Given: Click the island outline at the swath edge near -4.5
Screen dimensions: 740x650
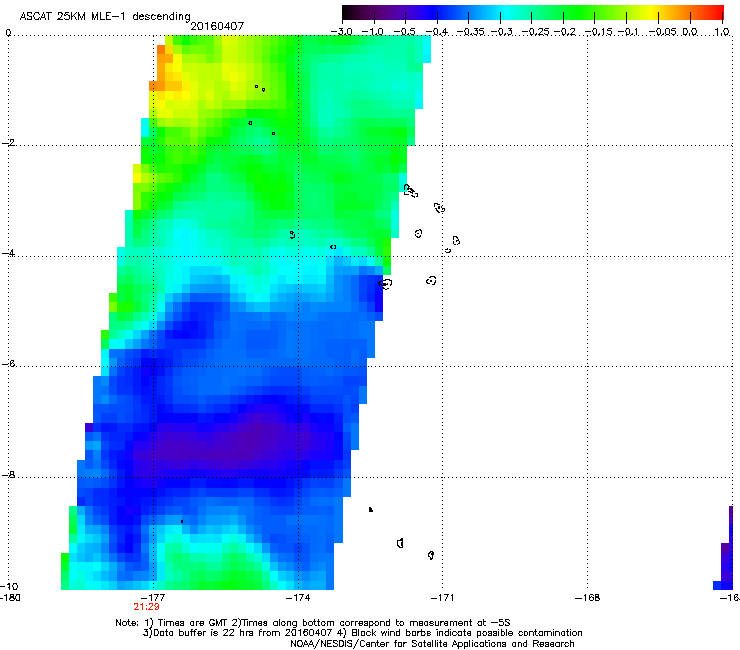Looking at the screenshot, I should pyautogui.click(x=386, y=284).
